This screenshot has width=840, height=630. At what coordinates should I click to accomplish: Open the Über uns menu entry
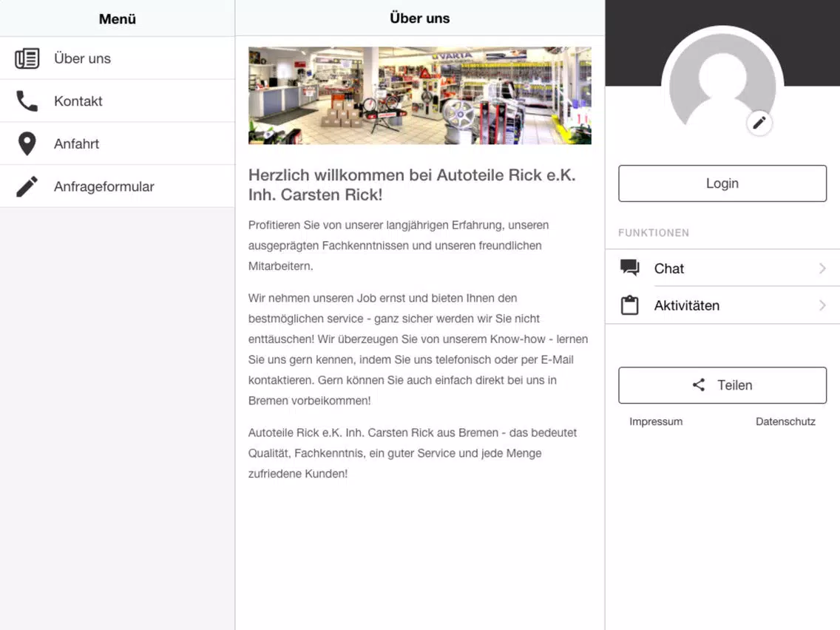coord(118,58)
